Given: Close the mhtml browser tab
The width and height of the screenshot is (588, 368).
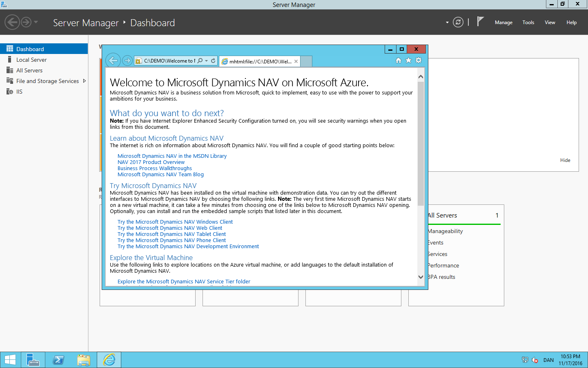Looking at the screenshot, I should [296, 61].
